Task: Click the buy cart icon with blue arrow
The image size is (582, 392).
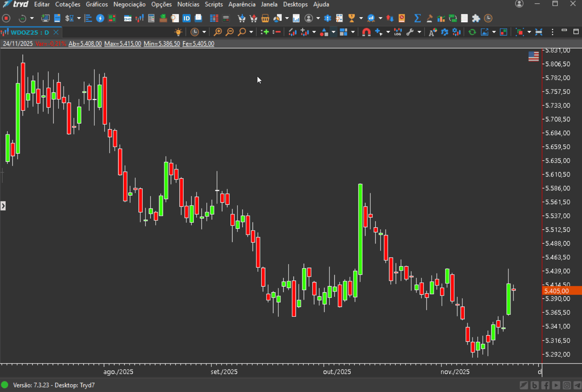Action: click(242, 18)
